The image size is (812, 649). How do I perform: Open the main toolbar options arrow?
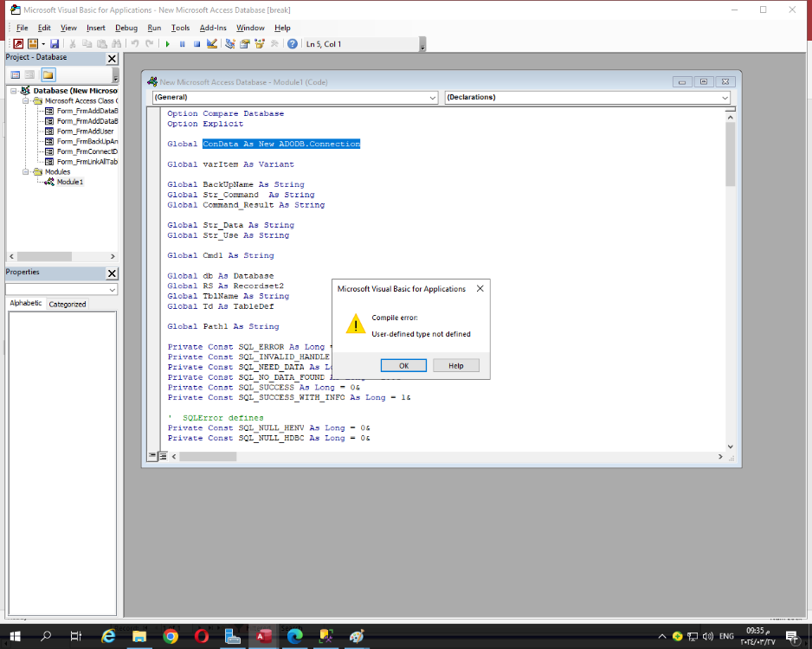tap(422, 44)
